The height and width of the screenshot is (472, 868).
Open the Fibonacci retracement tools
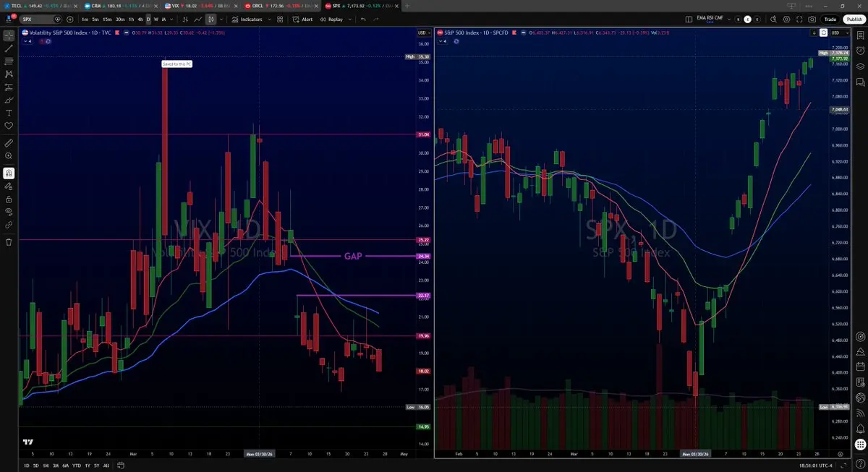[9, 61]
